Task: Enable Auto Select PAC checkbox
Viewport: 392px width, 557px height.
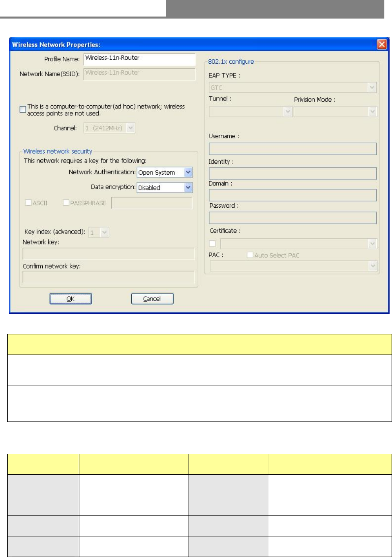Action: (x=250, y=255)
